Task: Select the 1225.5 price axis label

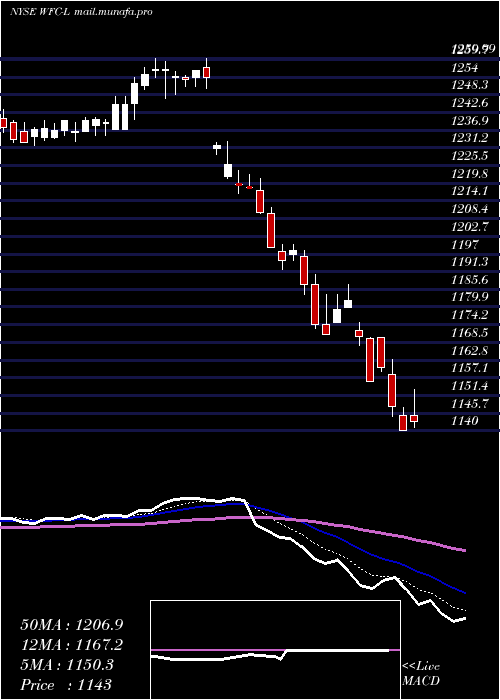Action: 469,156
